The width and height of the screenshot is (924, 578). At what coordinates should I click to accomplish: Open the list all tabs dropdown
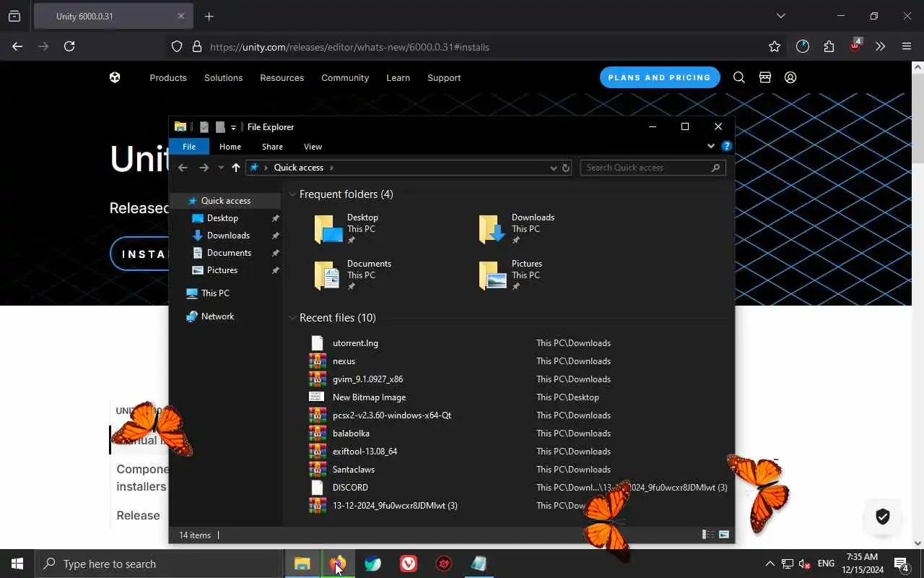[780, 16]
